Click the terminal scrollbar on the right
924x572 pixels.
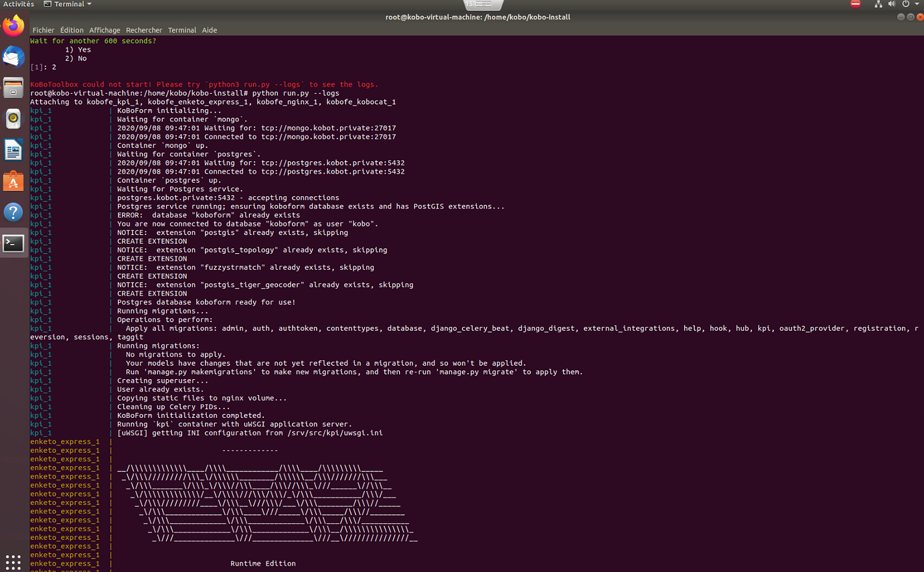click(920, 268)
